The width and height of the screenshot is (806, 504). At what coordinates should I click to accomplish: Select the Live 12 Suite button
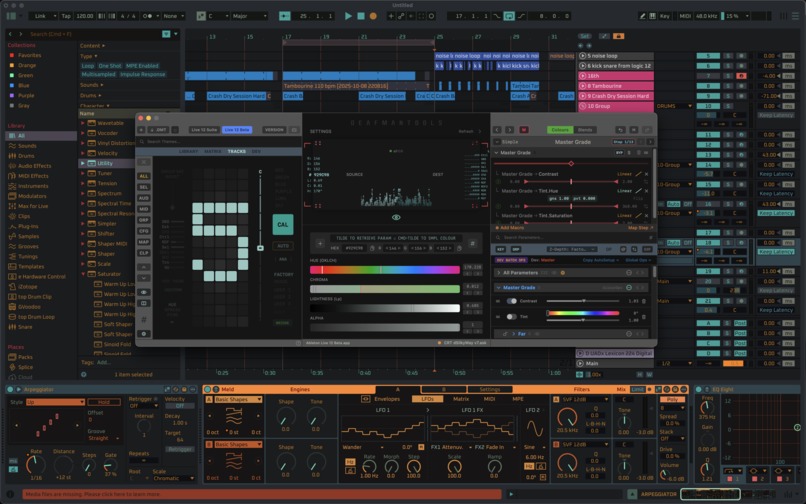pyautogui.click(x=204, y=130)
